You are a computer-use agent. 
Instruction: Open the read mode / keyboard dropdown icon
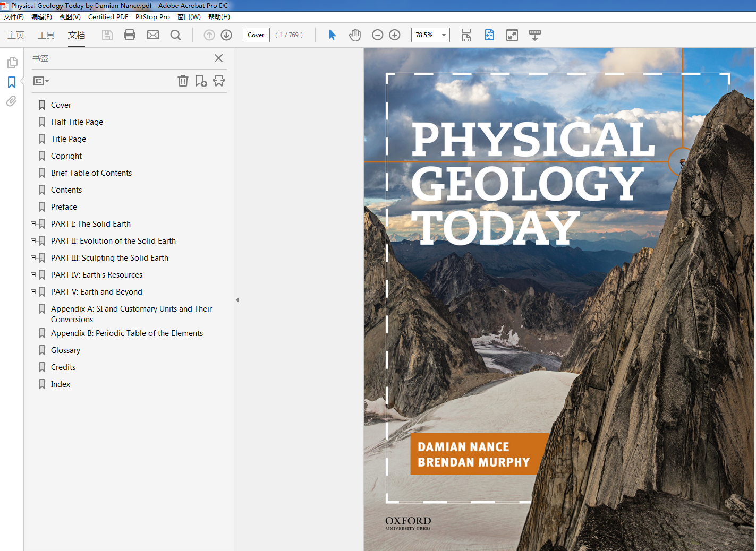tap(535, 35)
